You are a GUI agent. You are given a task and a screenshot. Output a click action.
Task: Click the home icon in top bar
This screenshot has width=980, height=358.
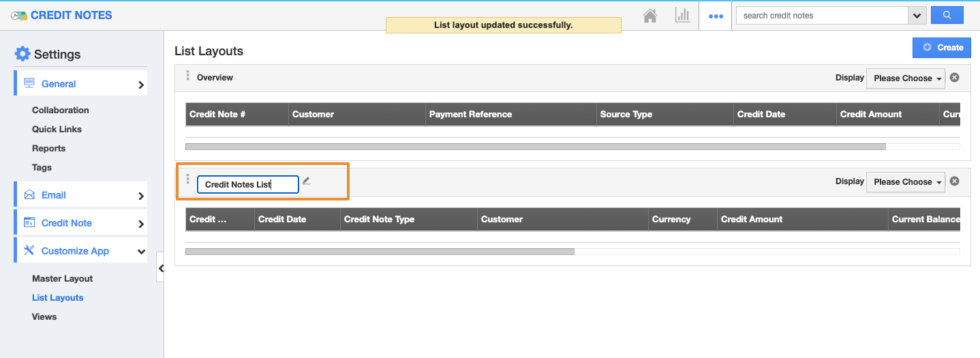pos(649,16)
